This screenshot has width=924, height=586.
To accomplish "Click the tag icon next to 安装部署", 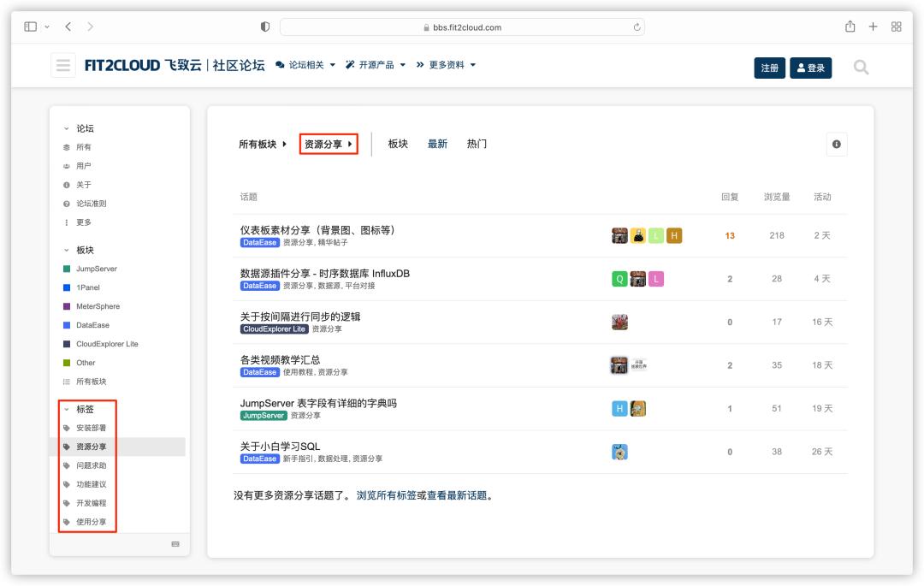I will pyautogui.click(x=68, y=428).
